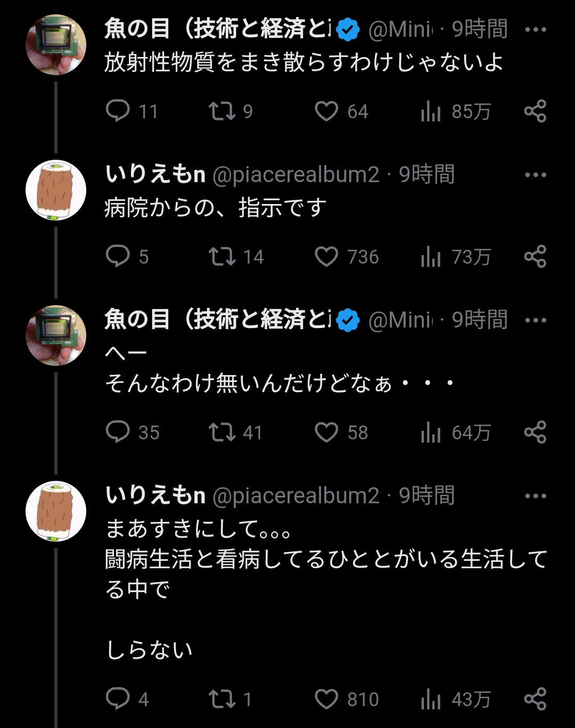
Task: Like the tweet with 64 likes
Action: [326, 111]
